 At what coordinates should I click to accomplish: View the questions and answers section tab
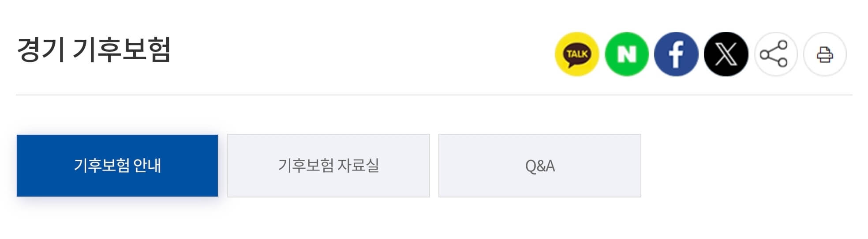tap(539, 166)
